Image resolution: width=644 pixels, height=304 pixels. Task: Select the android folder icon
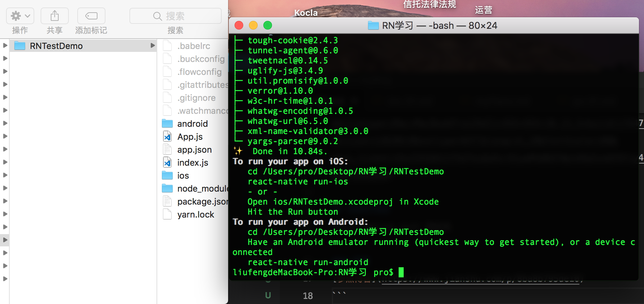point(167,124)
